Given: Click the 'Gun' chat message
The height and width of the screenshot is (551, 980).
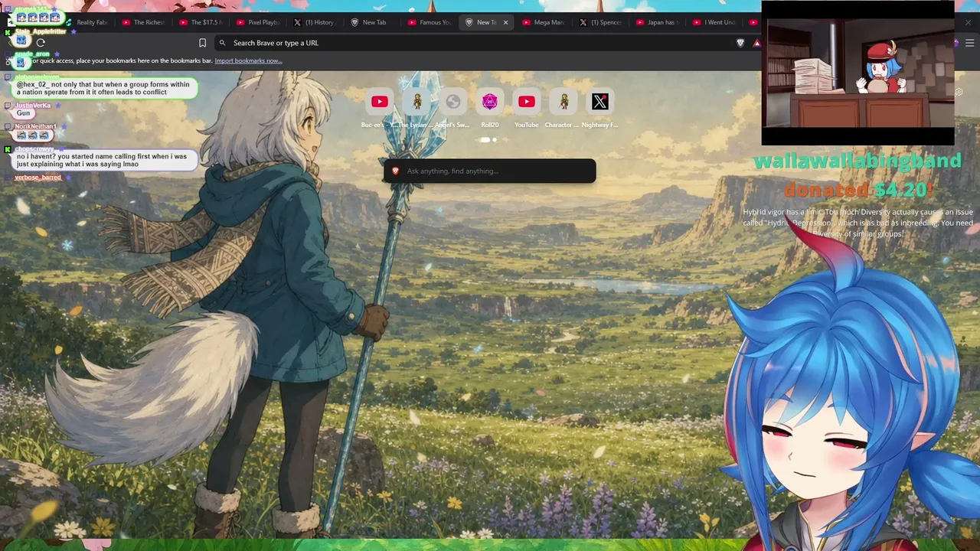Looking at the screenshot, I should [x=24, y=113].
